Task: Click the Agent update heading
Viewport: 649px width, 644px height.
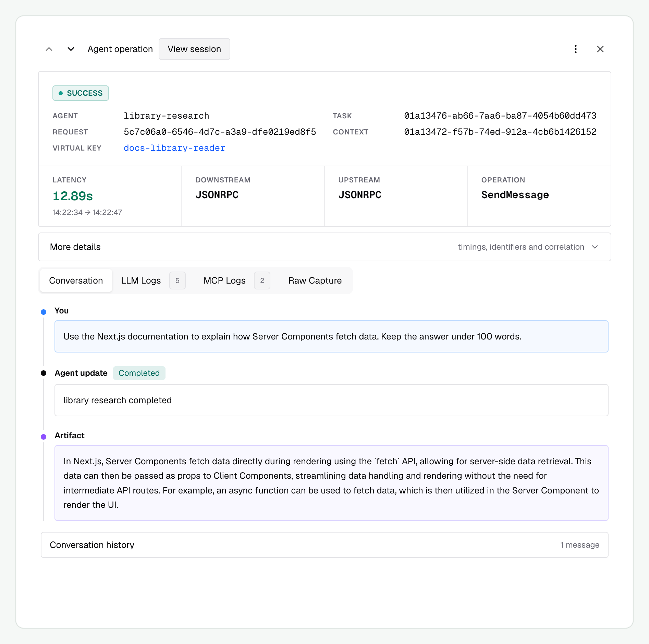Action: (81, 373)
